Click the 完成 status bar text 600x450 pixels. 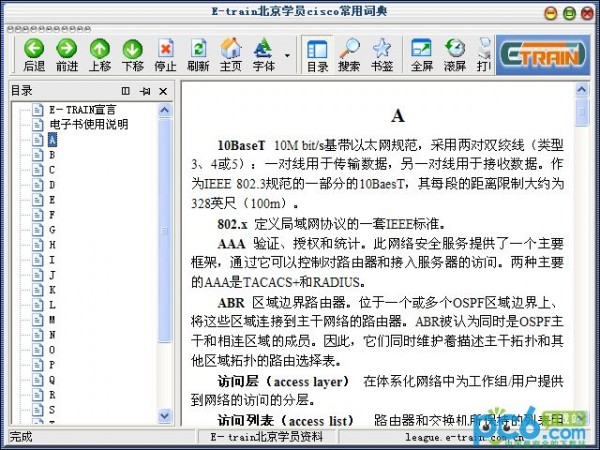point(21,436)
